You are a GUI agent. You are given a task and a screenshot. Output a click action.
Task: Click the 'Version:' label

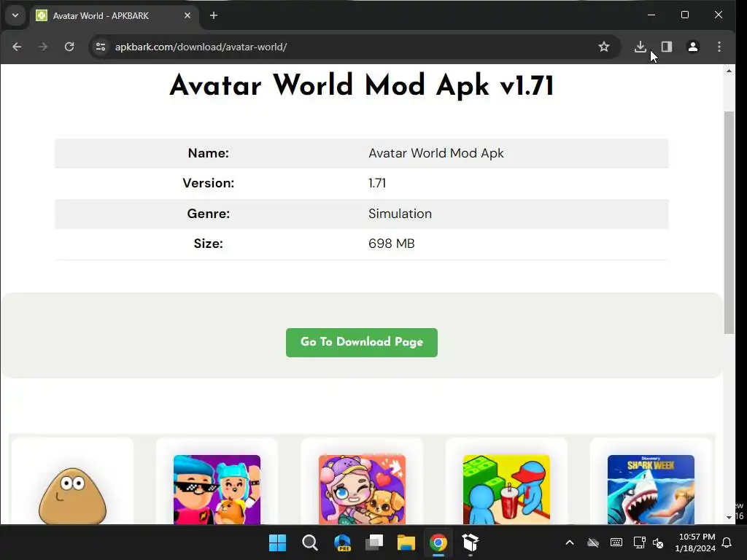click(208, 183)
